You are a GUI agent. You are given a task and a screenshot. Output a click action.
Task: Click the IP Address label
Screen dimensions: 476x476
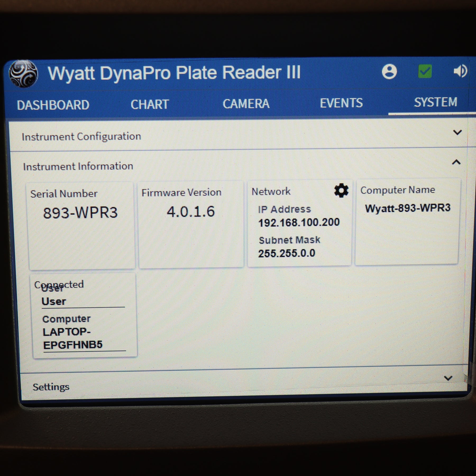click(285, 209)
